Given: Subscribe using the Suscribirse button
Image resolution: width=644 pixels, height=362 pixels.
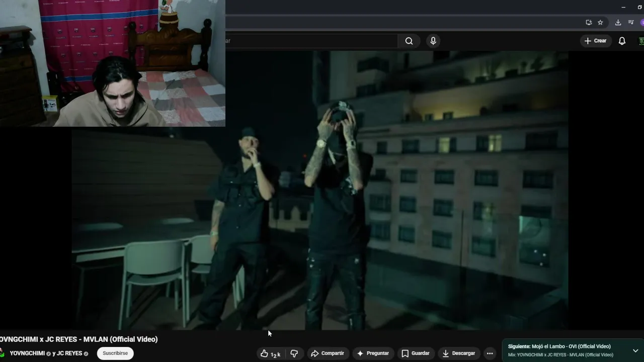Looking at the screenshot, I should pos(115,353).
